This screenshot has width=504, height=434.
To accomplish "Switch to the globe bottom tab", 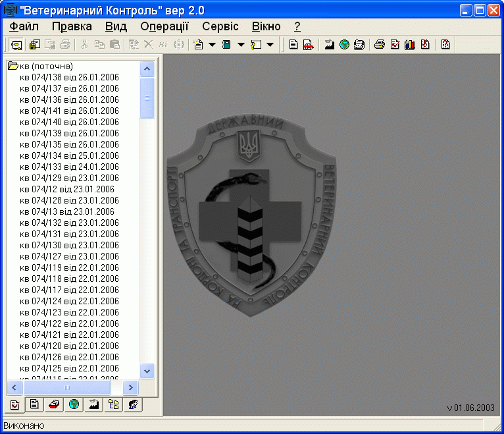I will [x=74, y=404].
